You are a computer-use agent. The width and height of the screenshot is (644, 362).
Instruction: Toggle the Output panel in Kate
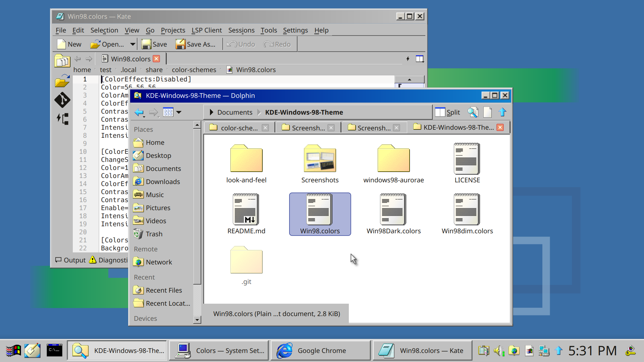tap(71, 260)
